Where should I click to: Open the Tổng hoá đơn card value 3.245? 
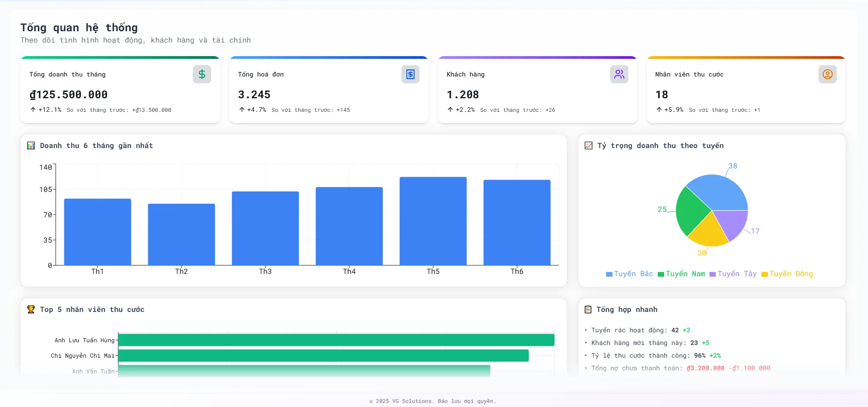254,95
